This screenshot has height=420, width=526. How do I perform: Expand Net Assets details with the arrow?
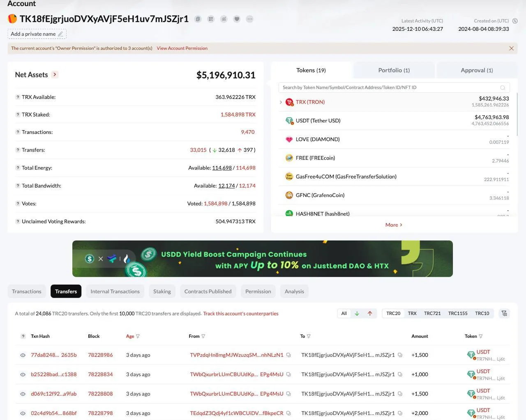[x=55, y=75]
